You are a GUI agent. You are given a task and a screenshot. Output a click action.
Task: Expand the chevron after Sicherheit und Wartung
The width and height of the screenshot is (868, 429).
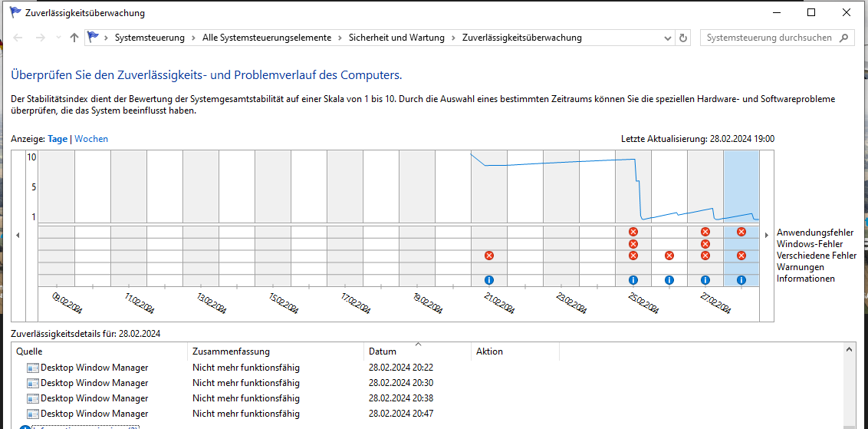coord(453,38)
